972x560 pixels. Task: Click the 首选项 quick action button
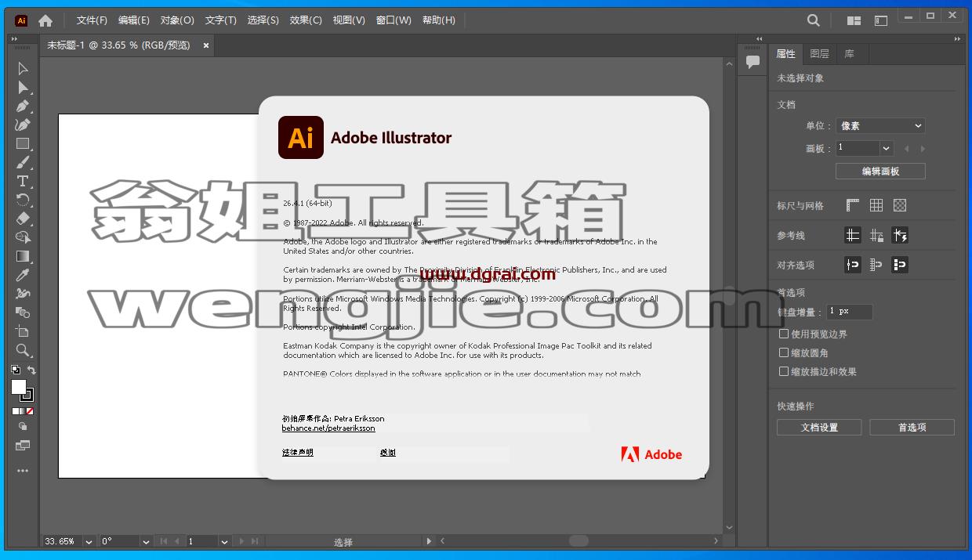coord(912,428)
